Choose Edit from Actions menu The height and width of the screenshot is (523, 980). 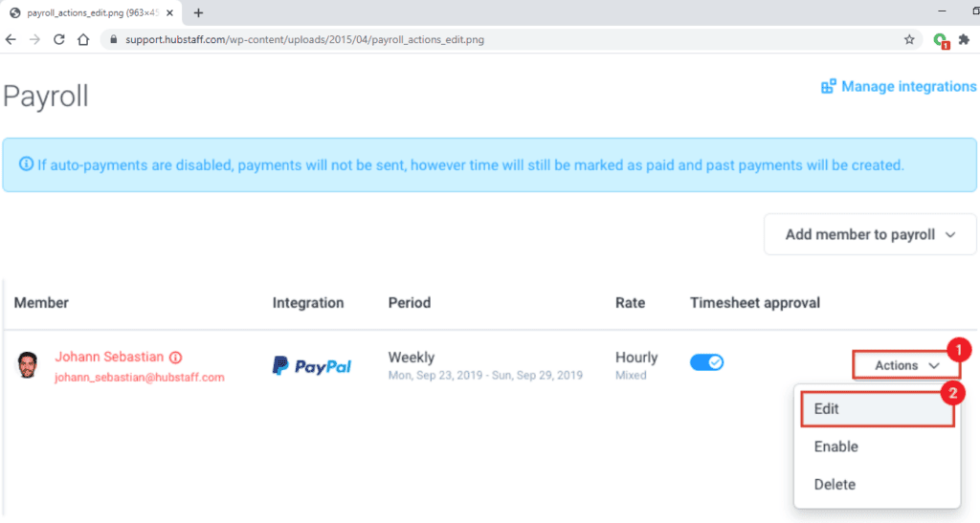[877, 409]
